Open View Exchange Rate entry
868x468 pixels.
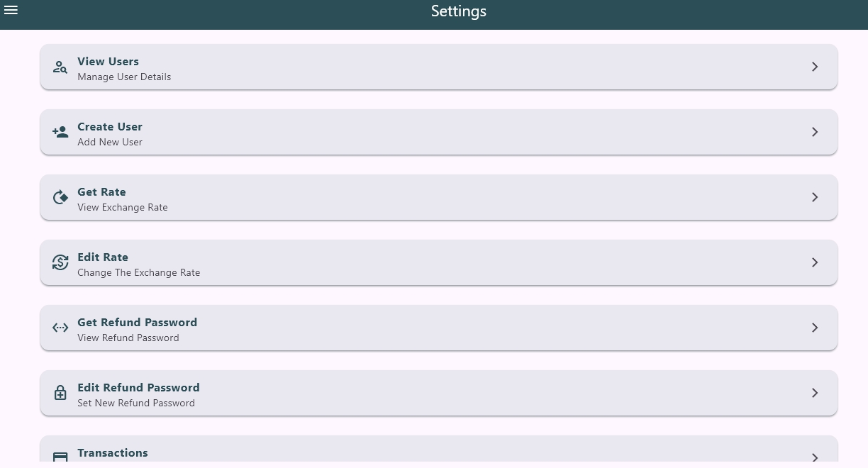click(x=123, y=208)
